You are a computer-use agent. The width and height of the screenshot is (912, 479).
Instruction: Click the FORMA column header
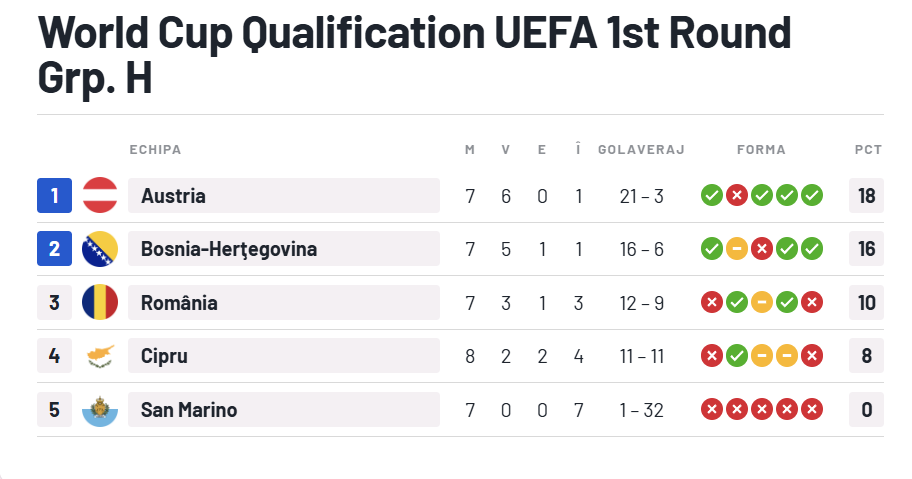[x=761, y=150]
